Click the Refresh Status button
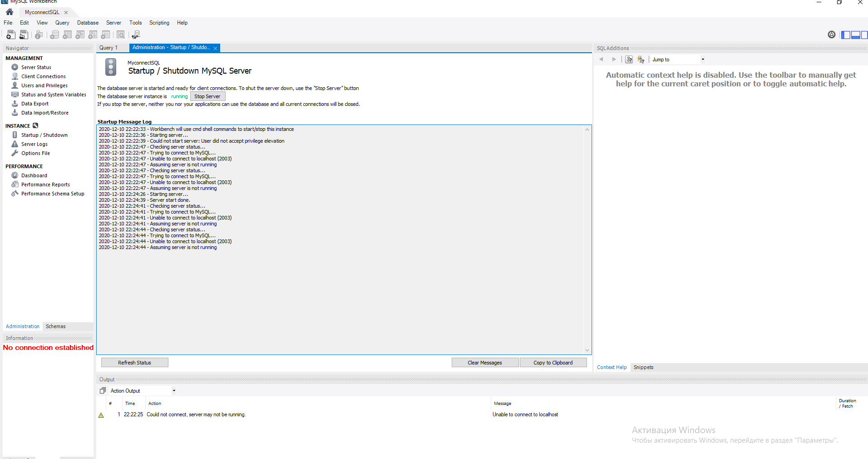868x459 pixels. pos(134,363)
